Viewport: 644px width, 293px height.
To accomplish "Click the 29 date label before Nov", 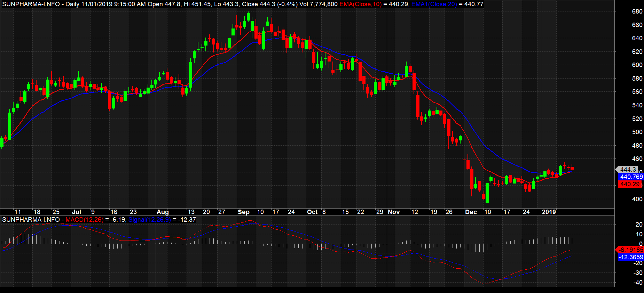I will (x=380, y=212).
